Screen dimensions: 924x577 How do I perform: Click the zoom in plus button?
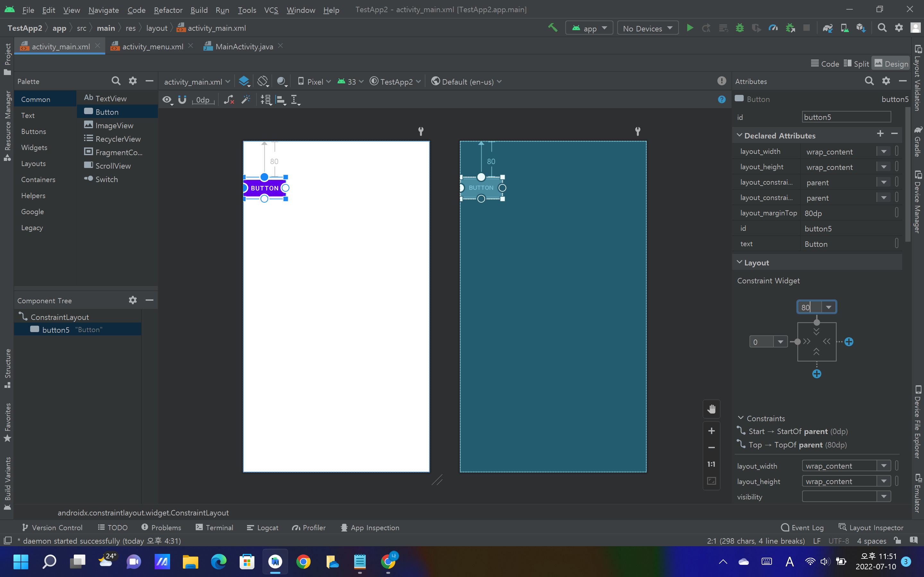pyautogui.click(x=711, y=431)
